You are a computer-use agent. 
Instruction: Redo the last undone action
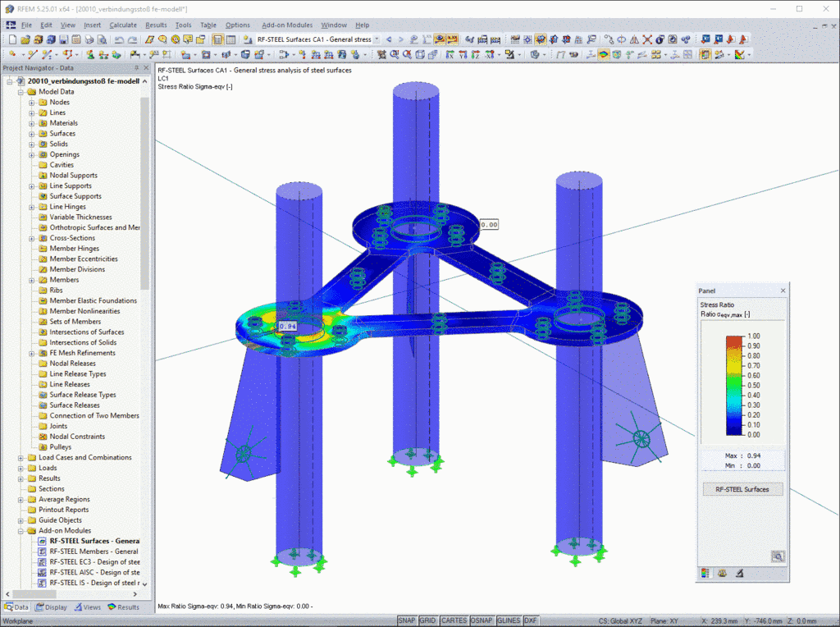click(x=132, y=39)
